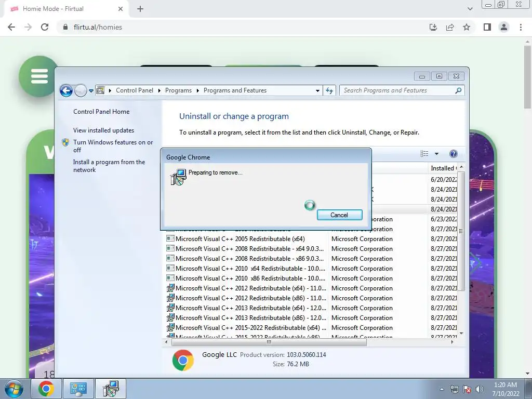Click the Chrome back arrow button
The width and height of the screenshot is (532, 399).
click(x=11, y=27)
